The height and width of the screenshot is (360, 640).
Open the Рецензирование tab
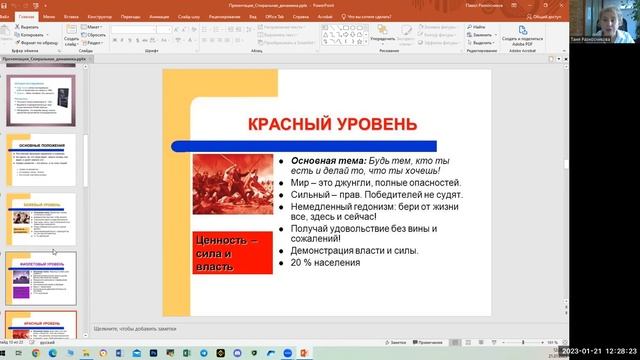pos(224,17)
